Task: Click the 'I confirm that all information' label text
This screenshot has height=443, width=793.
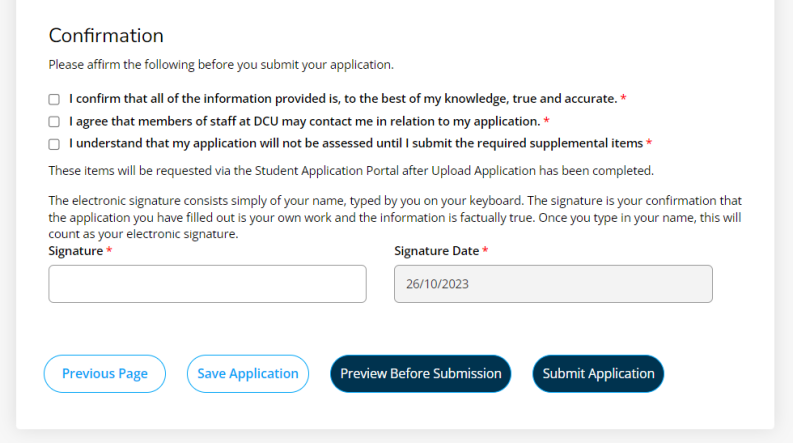Action: [x=342, y=99]
